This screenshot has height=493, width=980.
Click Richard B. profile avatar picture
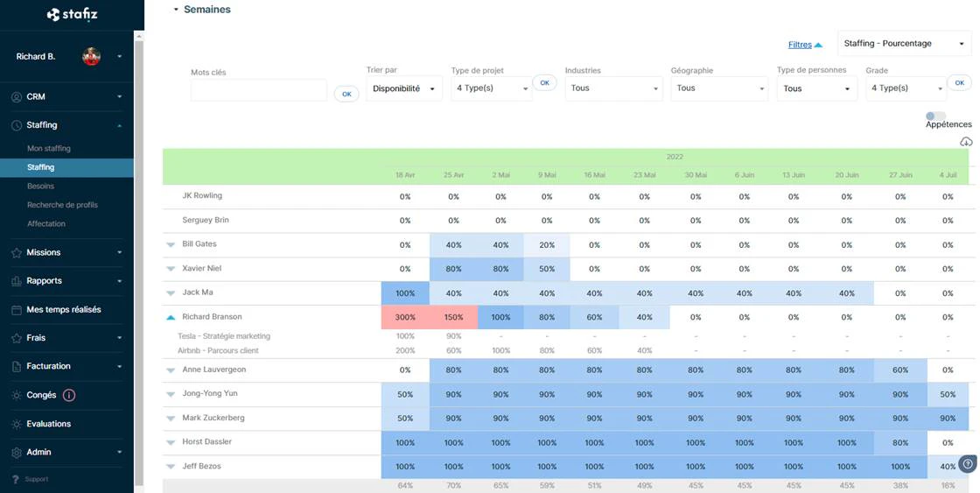[x=91, y=56]
